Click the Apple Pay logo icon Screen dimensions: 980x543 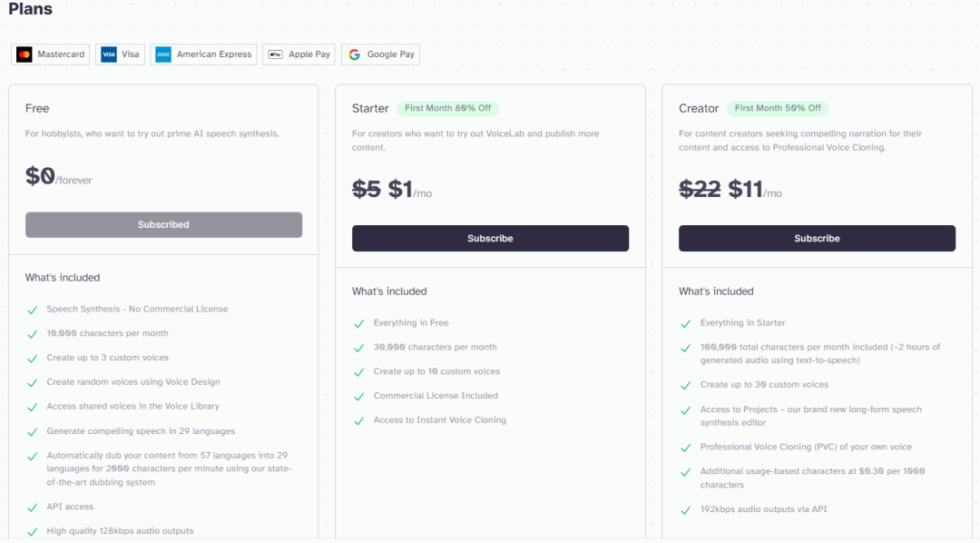(x=276, y=54)
